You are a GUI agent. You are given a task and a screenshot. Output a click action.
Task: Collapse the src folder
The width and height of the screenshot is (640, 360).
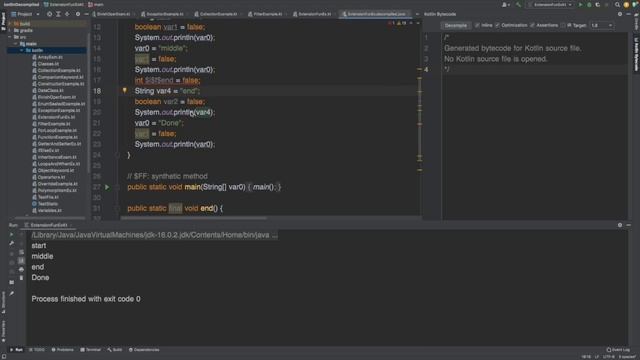(x=10, y=37)
